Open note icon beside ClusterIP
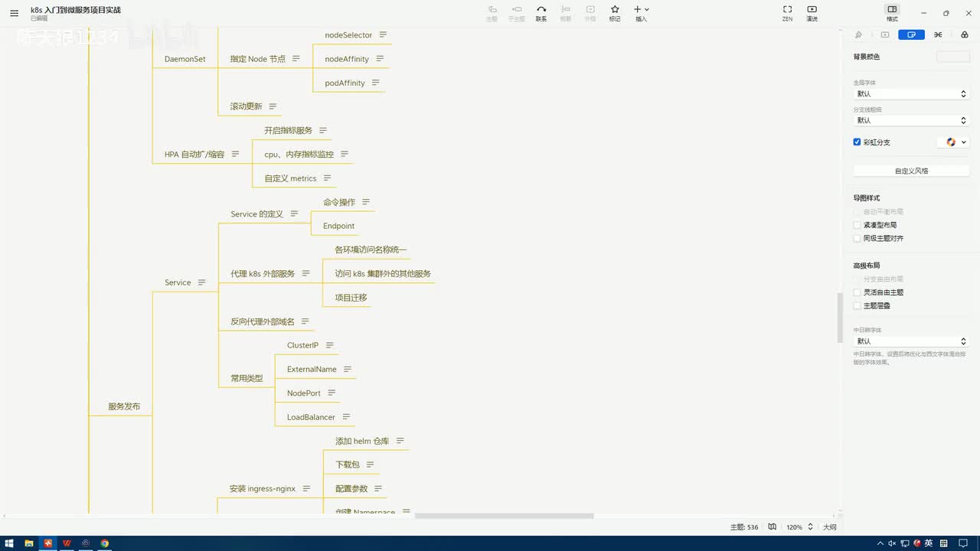The height and width of the screenshot is (551, 980). click(x=329, y=345)
